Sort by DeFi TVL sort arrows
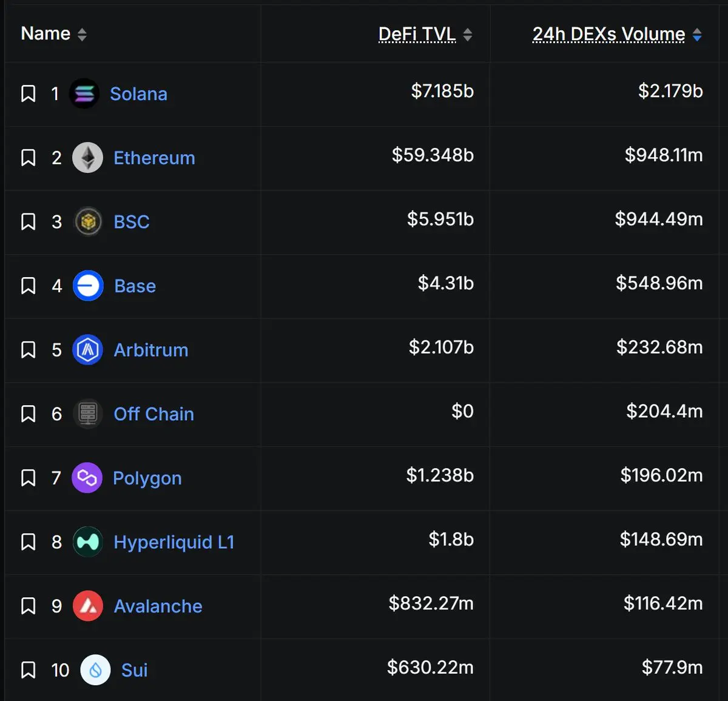The width and height of the screenshot is (728, 701). pyautogui.click(x=467, y=35)
